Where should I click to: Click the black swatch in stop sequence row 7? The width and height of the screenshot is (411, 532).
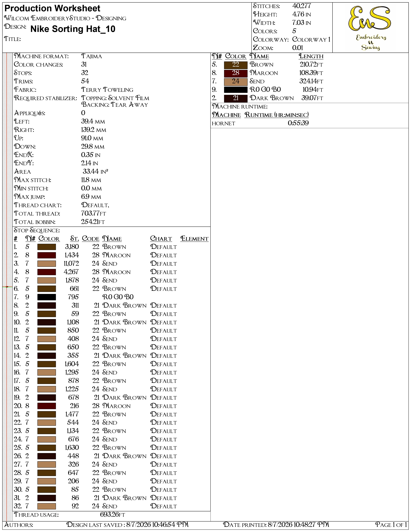47,297
